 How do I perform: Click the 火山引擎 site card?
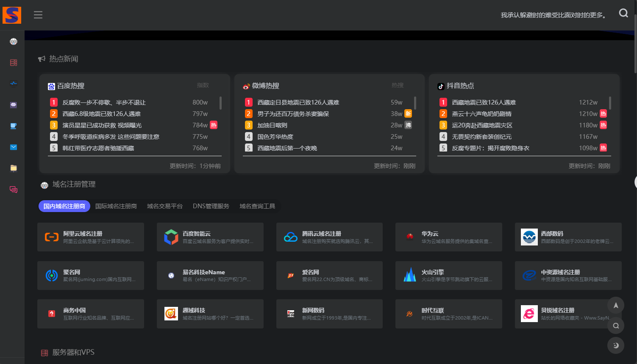pos(448,276)
